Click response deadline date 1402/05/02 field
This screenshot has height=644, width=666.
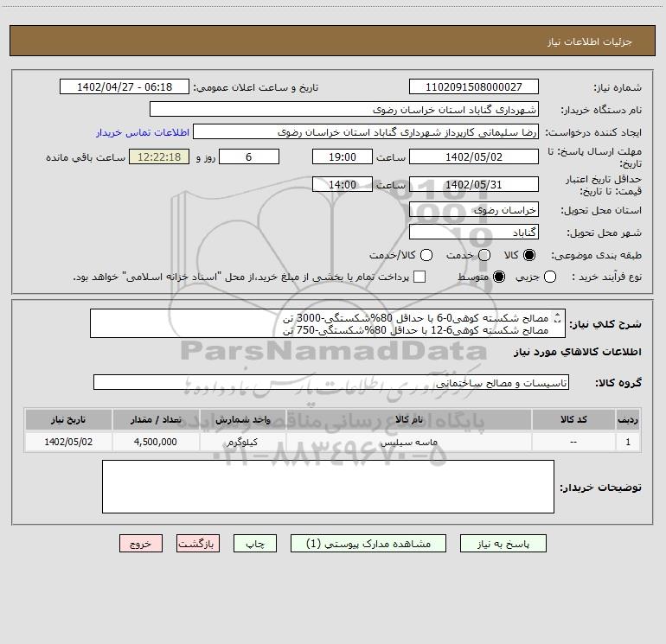pos(474,157)
